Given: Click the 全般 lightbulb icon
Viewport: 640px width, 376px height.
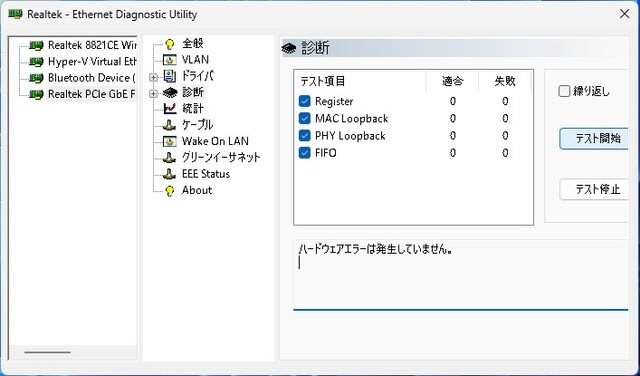Looking at the screenshot, I should pyautogui.click(x=169, y=44).
